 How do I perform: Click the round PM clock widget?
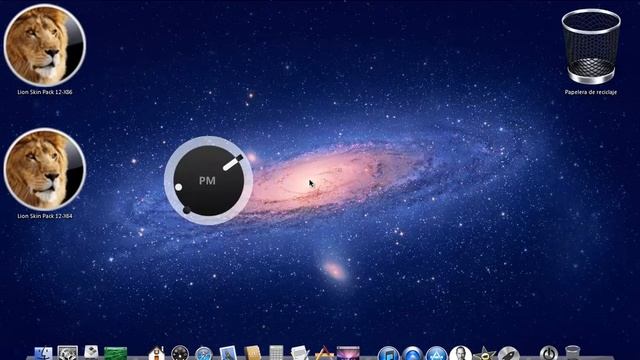(209, 180)
